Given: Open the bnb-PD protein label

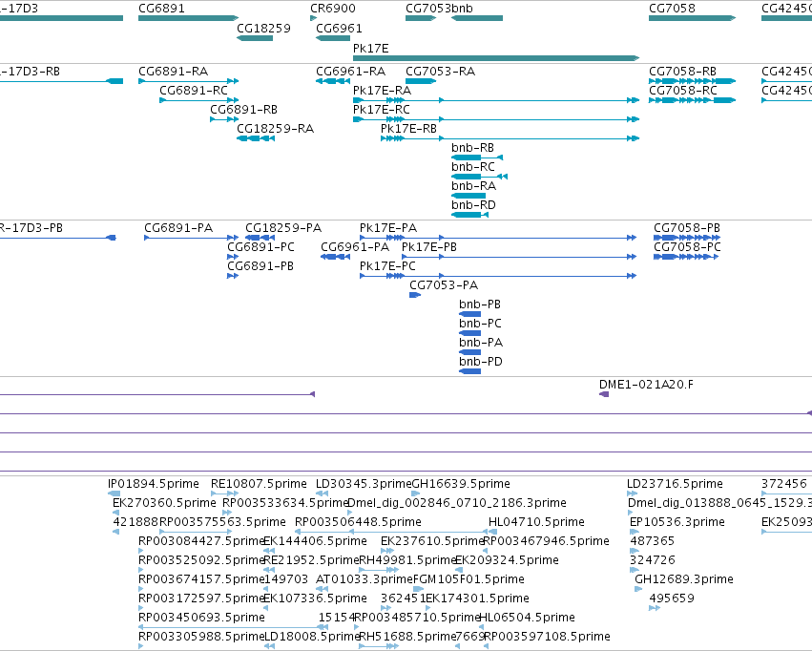Looking at the screenshot, I should (481, 363).
